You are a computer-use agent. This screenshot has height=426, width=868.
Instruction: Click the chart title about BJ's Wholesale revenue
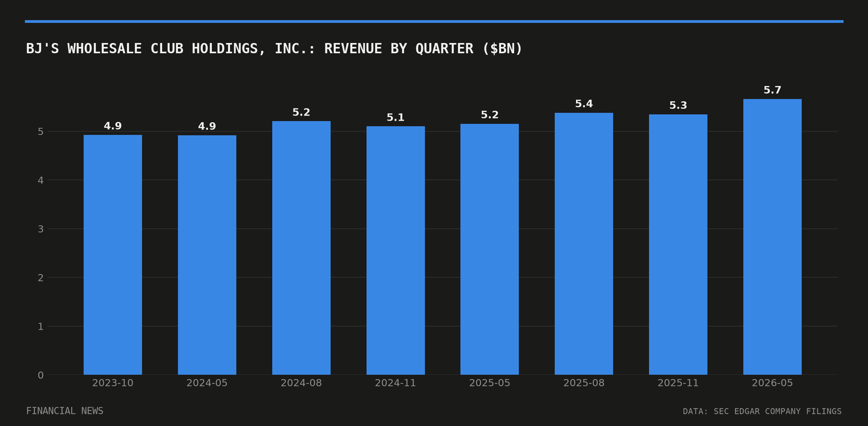[x=274, y=49]
